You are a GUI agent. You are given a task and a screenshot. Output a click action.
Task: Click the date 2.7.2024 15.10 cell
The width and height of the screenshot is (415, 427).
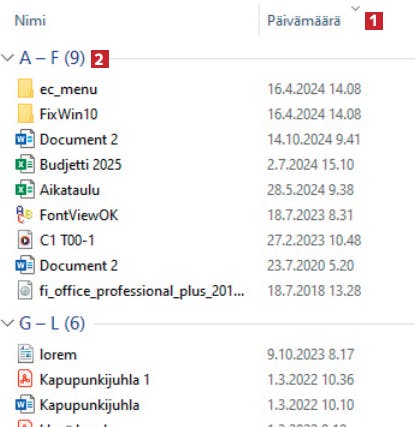[310, 164]
